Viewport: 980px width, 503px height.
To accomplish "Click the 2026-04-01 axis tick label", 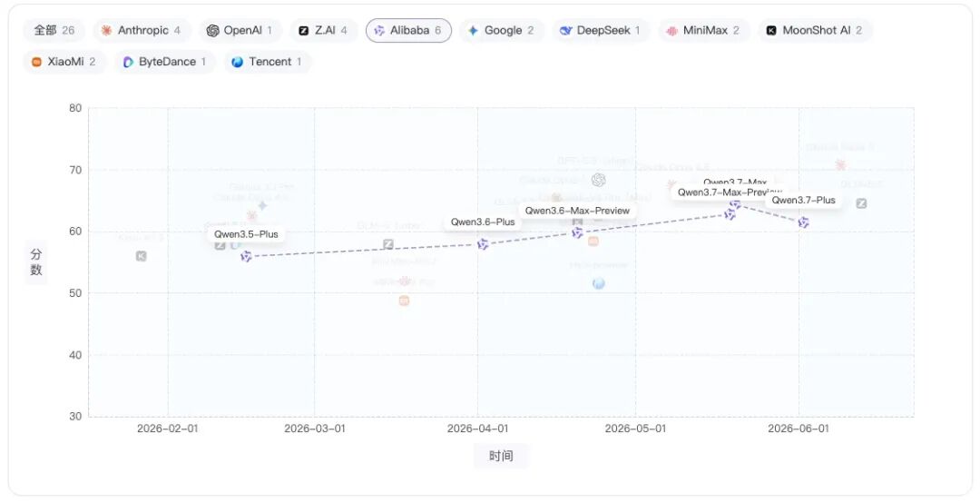I will pyautogui.click(x=477, y=429).
